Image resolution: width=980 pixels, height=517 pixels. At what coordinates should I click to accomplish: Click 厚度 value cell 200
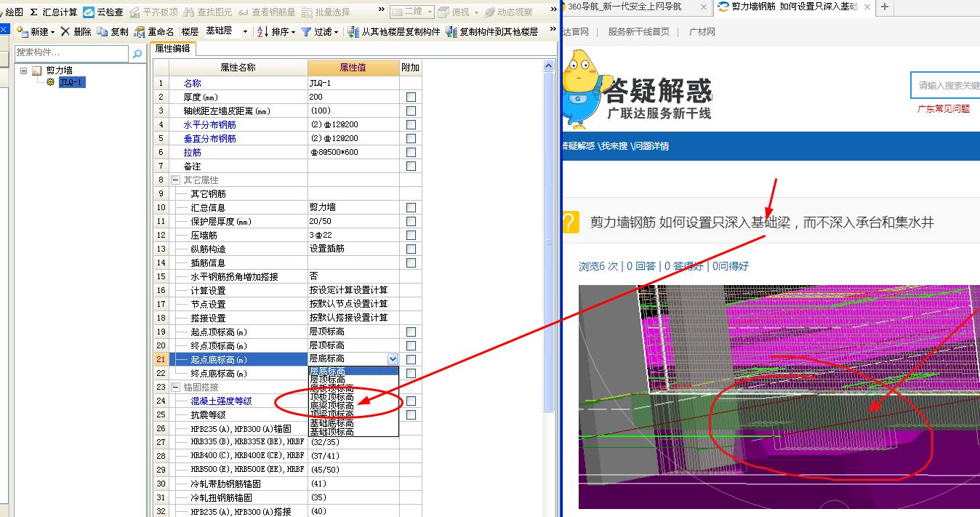[353, 97]
